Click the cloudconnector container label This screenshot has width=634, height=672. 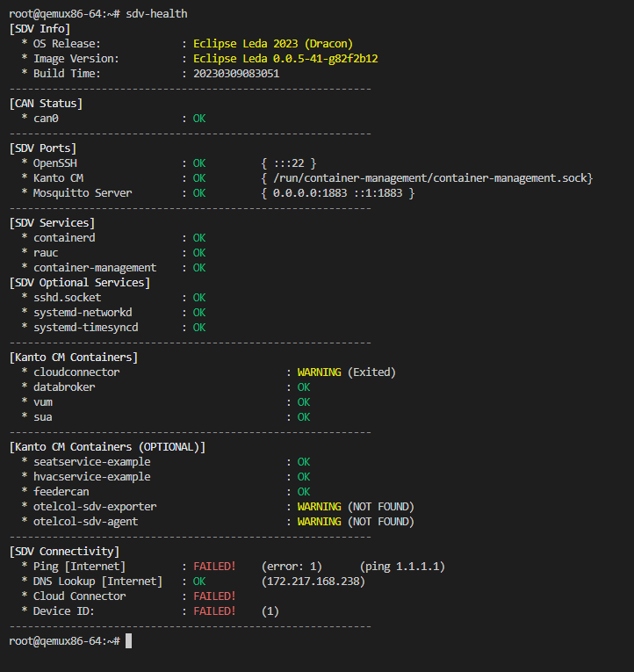click(76, 372)
